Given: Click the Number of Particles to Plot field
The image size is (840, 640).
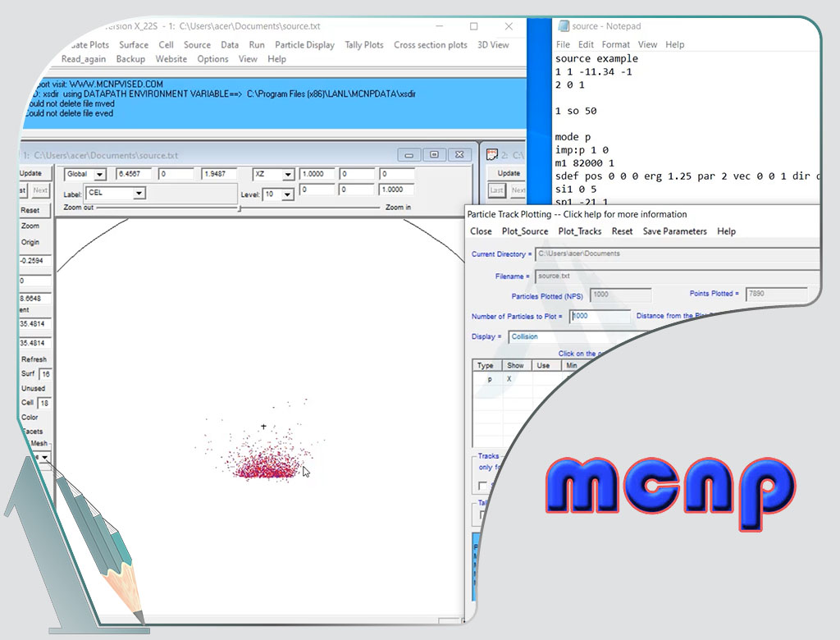Looking at the screenshot, I should (x=600, y=316).
